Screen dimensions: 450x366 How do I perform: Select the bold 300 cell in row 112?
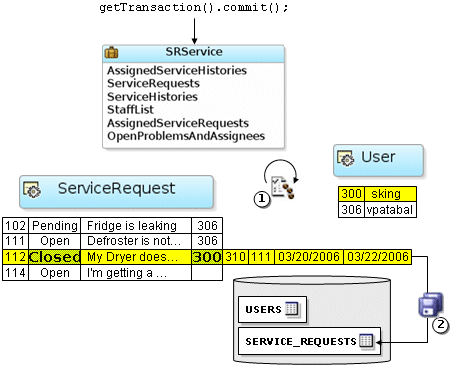207,257
